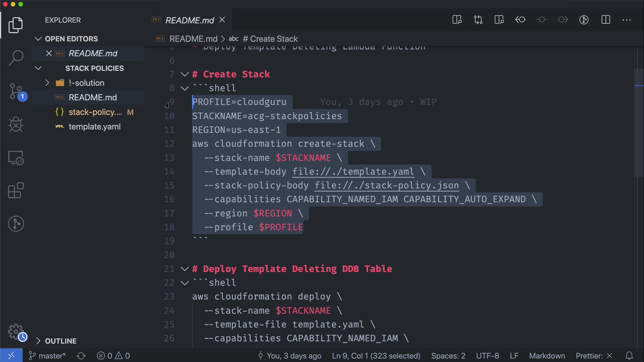Click the Split Editor Right icon
This screenshot has height=362, width=644.
(605, 20)
